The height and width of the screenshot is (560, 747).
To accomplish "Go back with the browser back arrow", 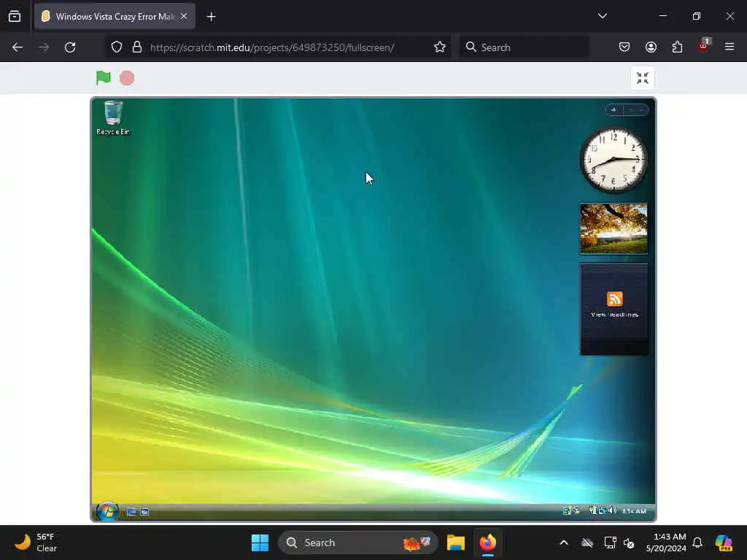I will (18, 47).
